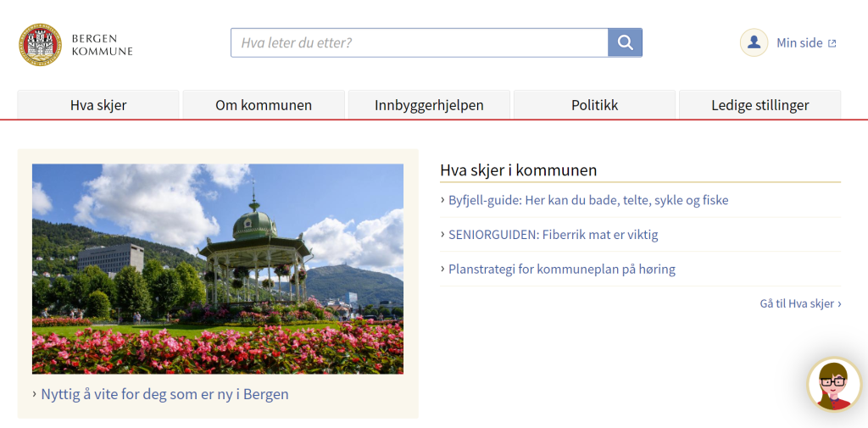Focus the 'Hva leter du etter?' search field

tap(420, 42)
